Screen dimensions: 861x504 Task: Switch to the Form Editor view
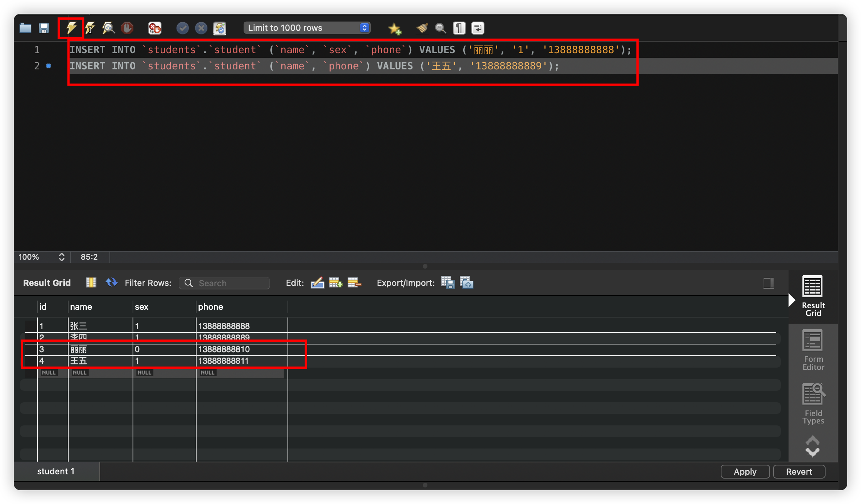pos(813,350)
